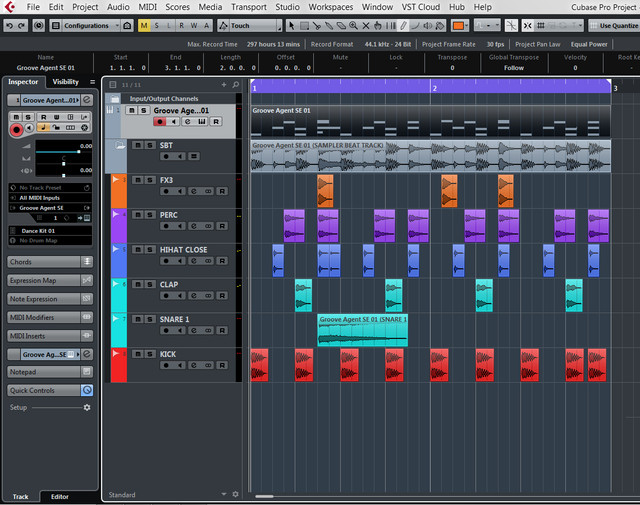Add a track with plus icon
The image size is (640, 505).
point(224,85)
